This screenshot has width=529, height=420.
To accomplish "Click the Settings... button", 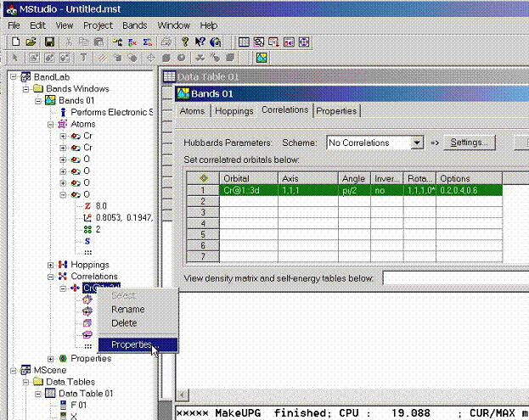I will point(466,143).
